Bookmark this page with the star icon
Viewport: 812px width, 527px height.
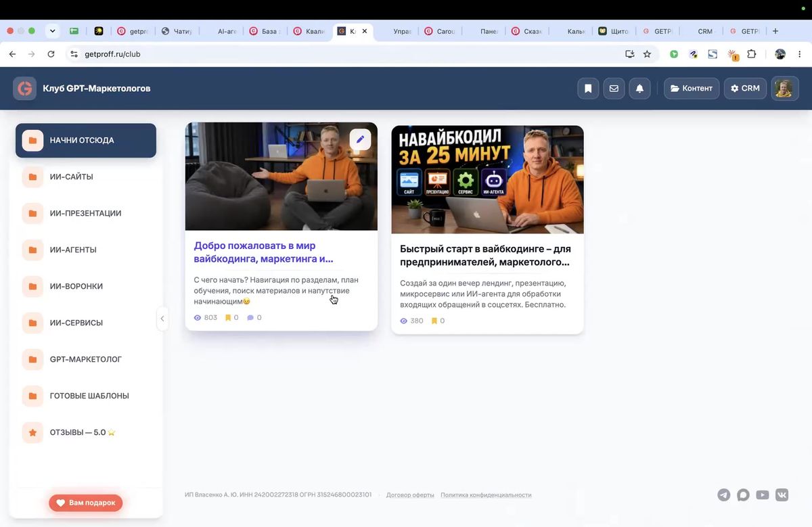[647, 54]
